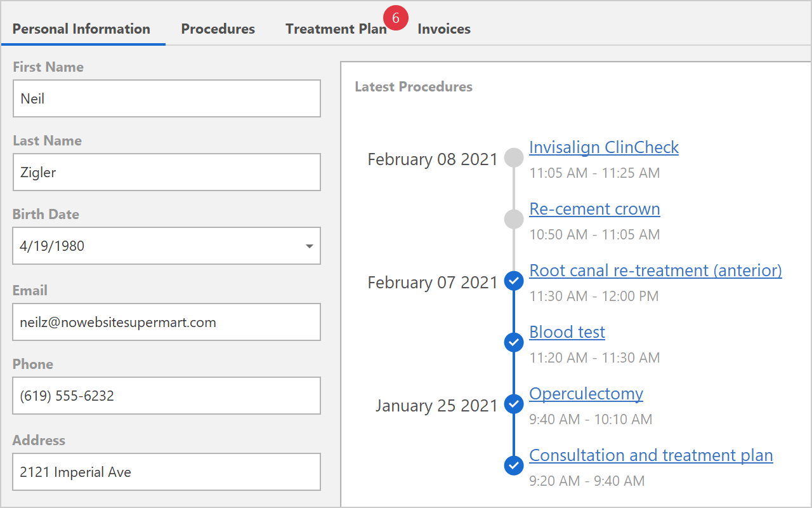Click the Email input field
This screenshot has width=812, height=508.
(166, 322)
